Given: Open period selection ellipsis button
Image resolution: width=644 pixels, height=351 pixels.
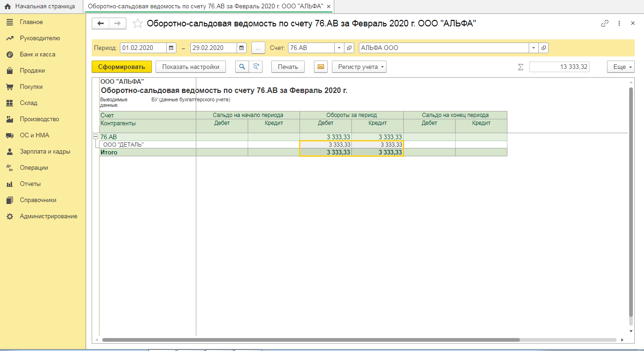Looking at the screenshot, I should [x=258, y=48].
